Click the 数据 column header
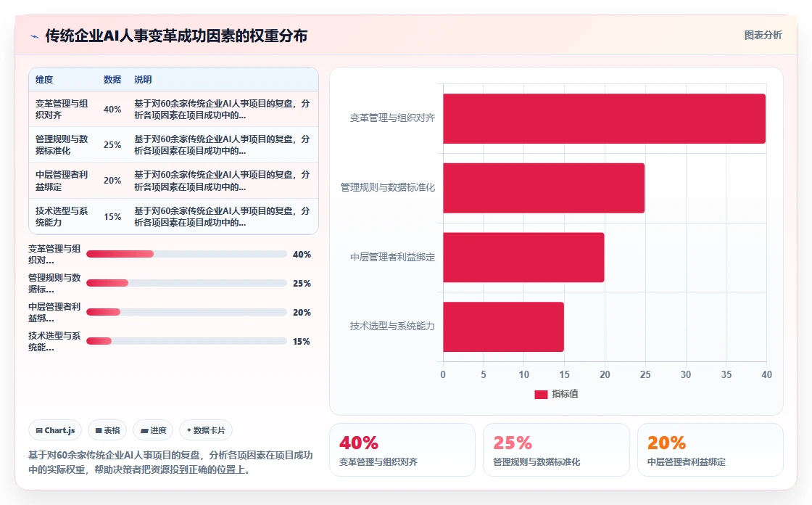The height and width of the screenshot is (505, 812). (112, 80)
